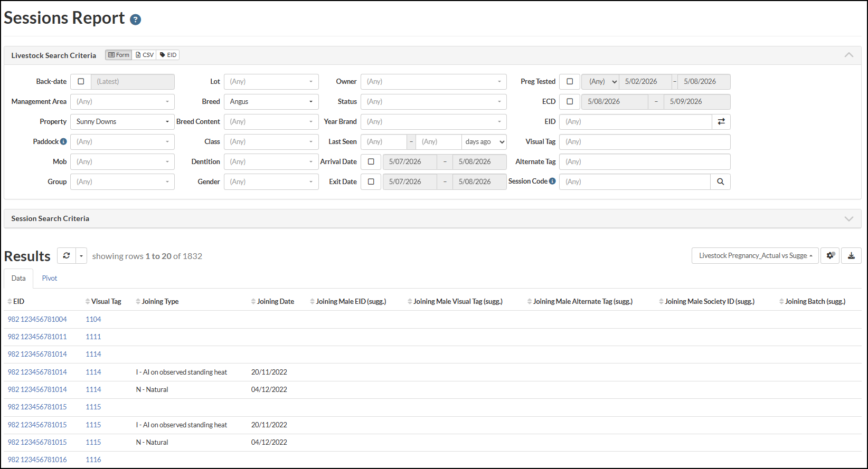868x469 pixels.
Task: Open the Paddock dropdown
Action: click(x=122, y=142)
